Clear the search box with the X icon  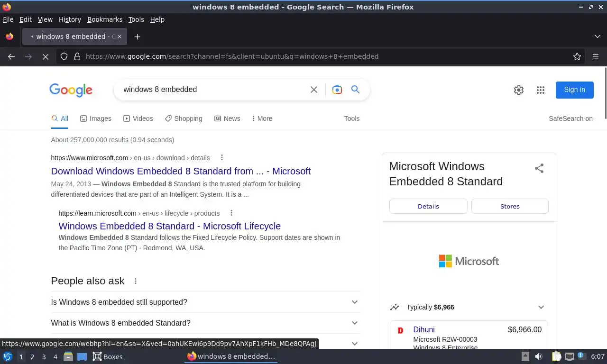pos(314,90)
